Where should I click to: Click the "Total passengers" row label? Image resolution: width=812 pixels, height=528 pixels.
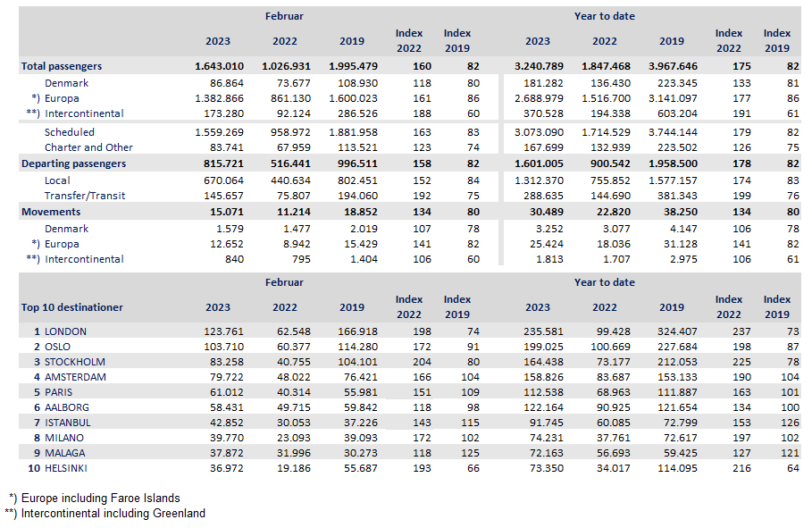pyautogui.click(x=62, y=66)
